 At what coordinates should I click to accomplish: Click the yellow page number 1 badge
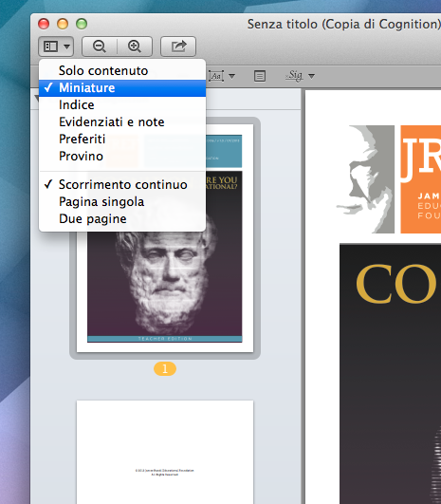pos(165,368)
